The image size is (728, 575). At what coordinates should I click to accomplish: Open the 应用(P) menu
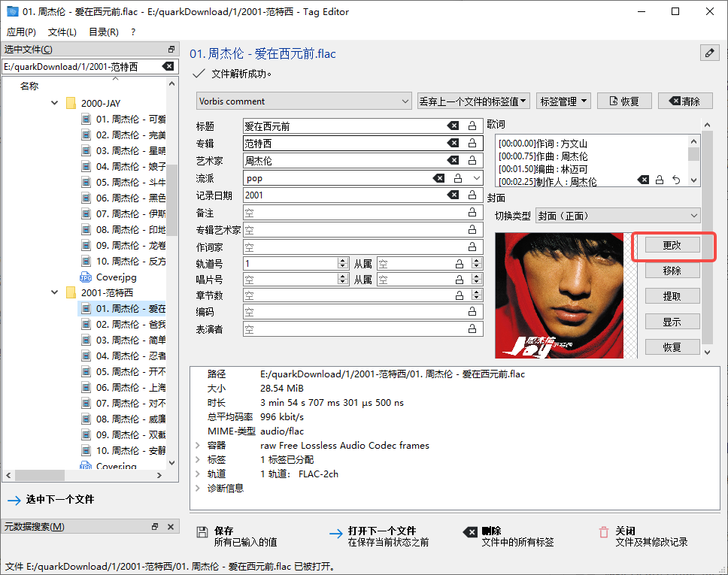click(21, 32)
